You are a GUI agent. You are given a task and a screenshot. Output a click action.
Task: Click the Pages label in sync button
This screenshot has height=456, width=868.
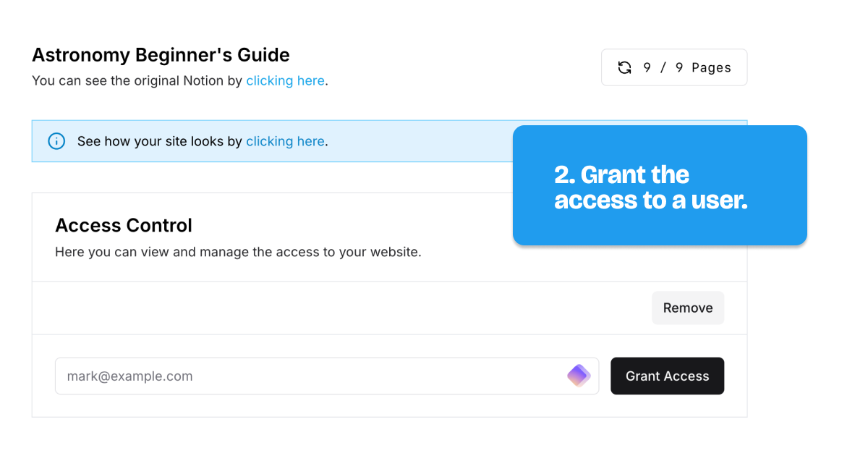[x=711, y=67]
